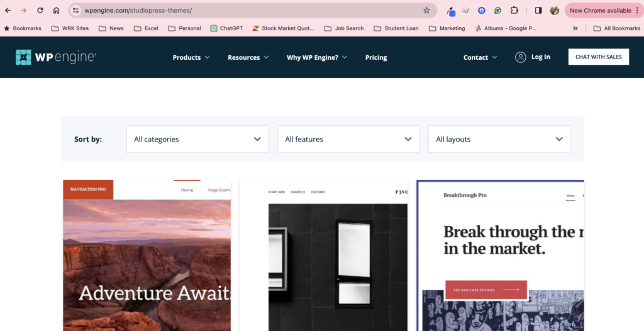This screenshot has height=331, width=644.
Task: Open the Student Loan bookmark folder
Action: tap(396, 28)
